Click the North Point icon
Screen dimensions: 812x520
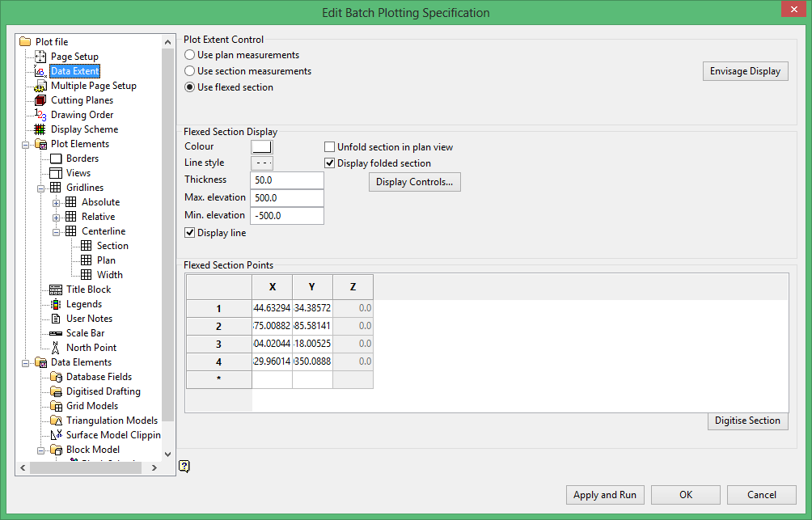point(56,348)
